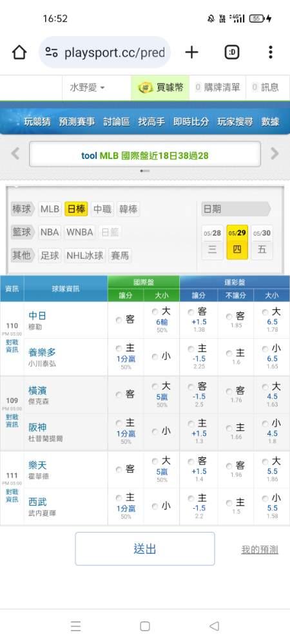Open the 樂天 team link

(x=37, y=465)
